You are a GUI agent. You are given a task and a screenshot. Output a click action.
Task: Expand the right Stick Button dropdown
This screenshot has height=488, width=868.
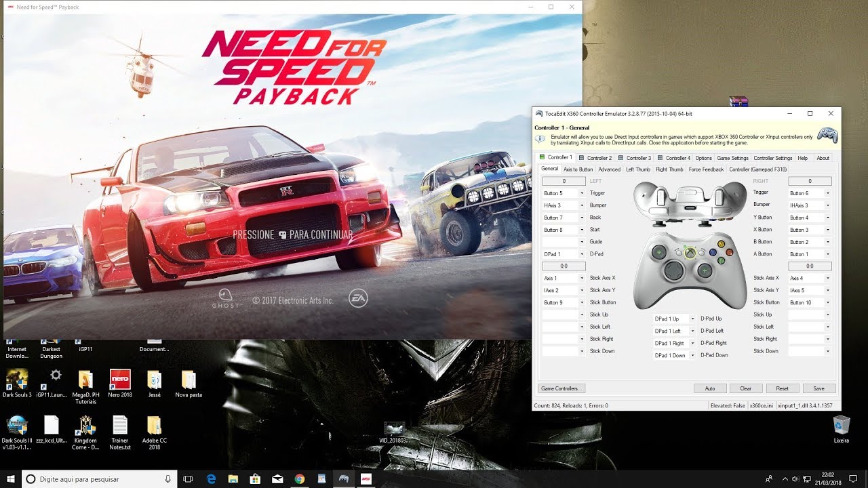(x=827, y=302)
